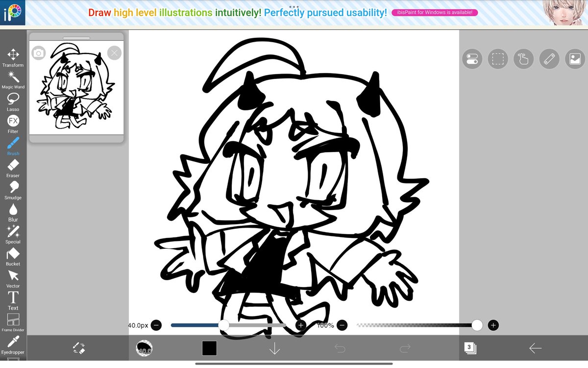Redo the last action
This screenshot has height=368, width=588.
405,348
